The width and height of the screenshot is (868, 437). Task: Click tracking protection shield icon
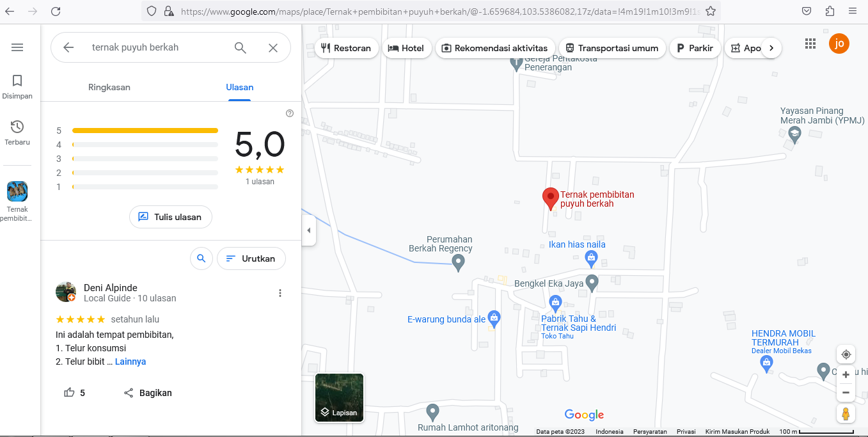[152, 11]
